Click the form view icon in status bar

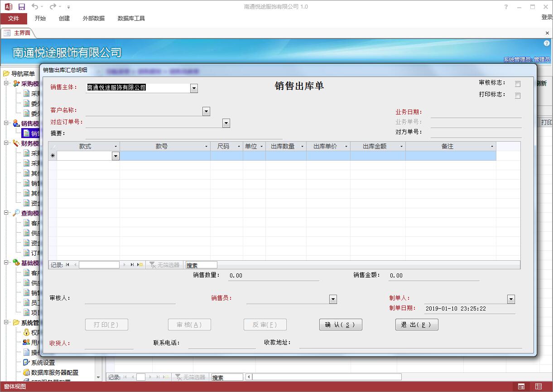pos(521,387)
